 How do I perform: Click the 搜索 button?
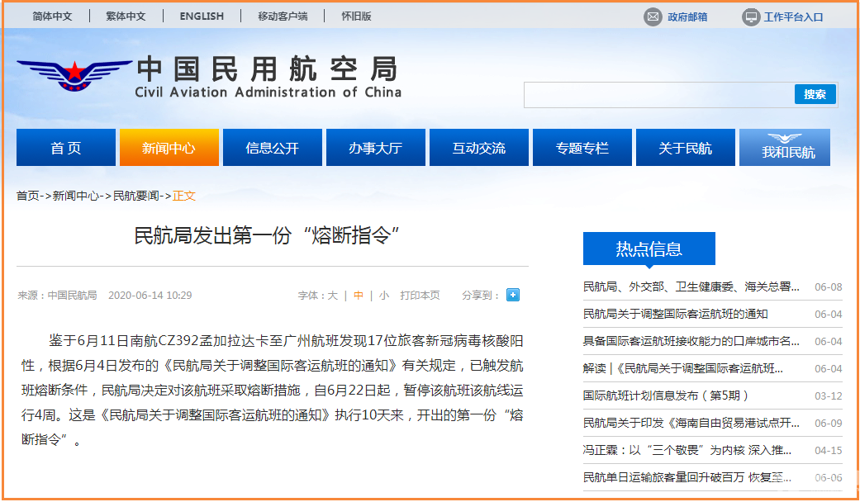815,94
